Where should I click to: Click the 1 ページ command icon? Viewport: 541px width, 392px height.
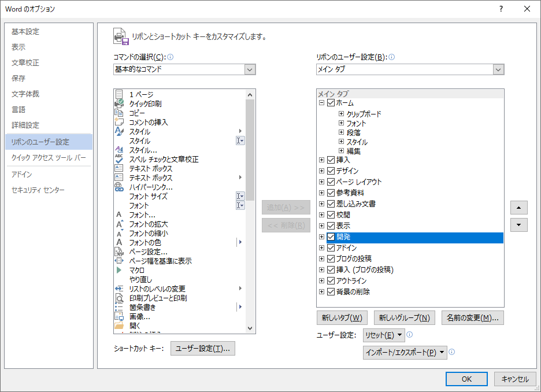(x=119, y=94)
